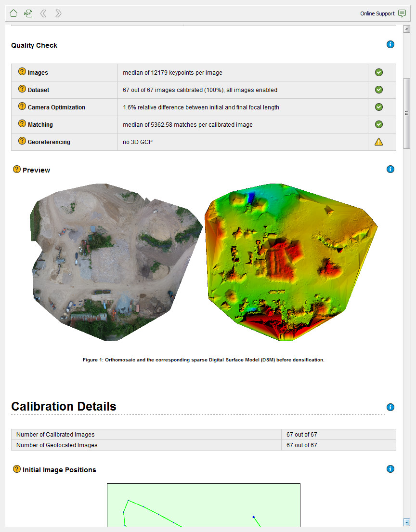
Task: Click the Georeferencing warning triangle
Action: [379, 142]
